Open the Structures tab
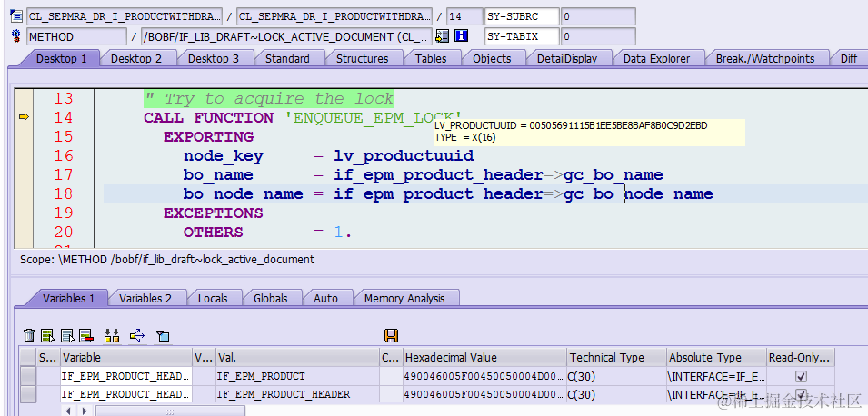This screenshot has height=416, width=868. tap(362, 58)
